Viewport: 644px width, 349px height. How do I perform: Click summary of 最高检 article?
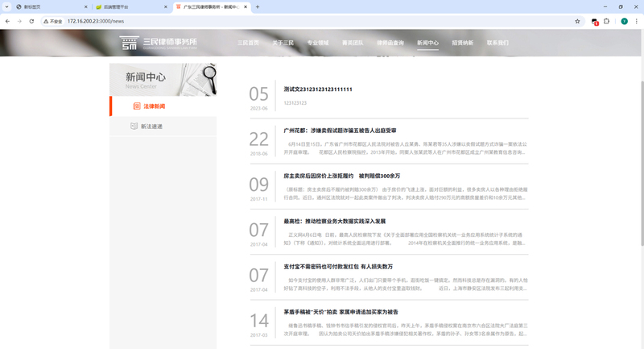(406, 239)
